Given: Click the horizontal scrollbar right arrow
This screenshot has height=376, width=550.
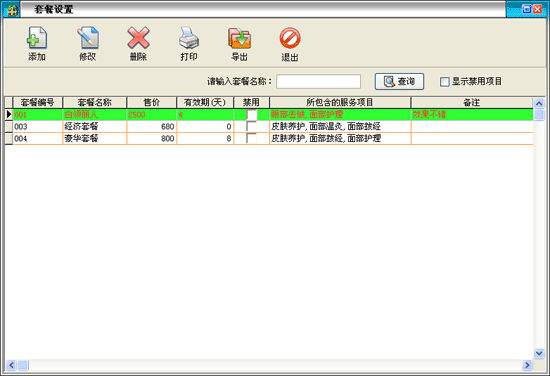Looking at the screenshot, I should click(x=527, y=365).
